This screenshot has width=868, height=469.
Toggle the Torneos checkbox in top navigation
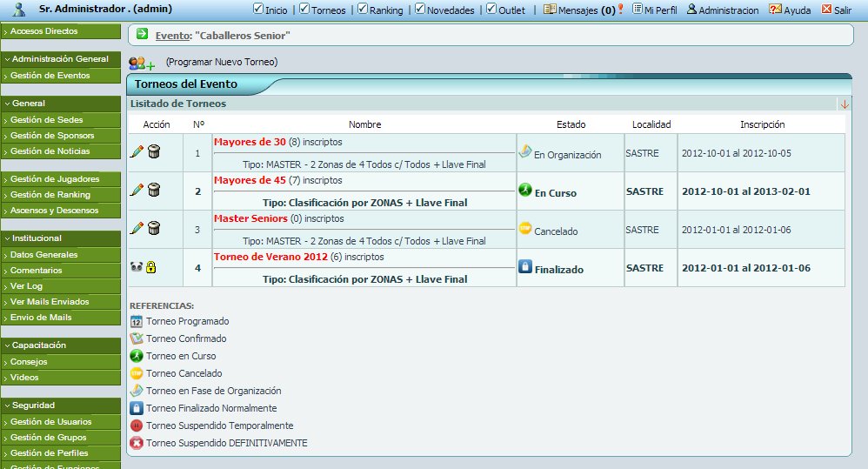[x=304, y=10]
